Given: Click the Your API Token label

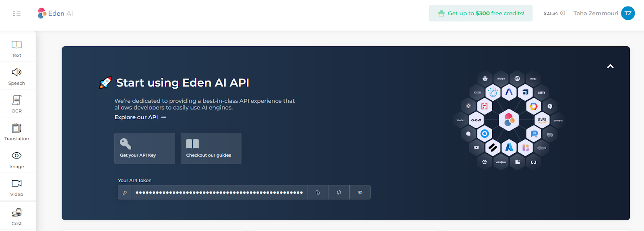Looking at the screenshot, I should click(135, 181).
